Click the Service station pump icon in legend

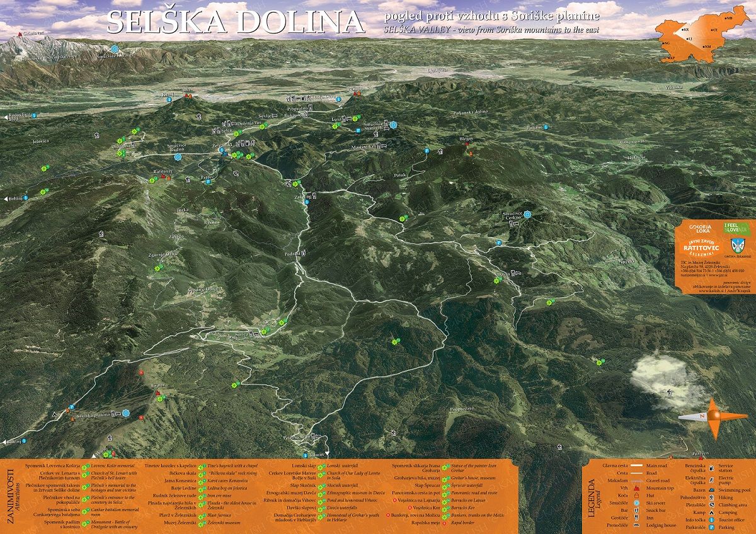[x=712, y=468]
